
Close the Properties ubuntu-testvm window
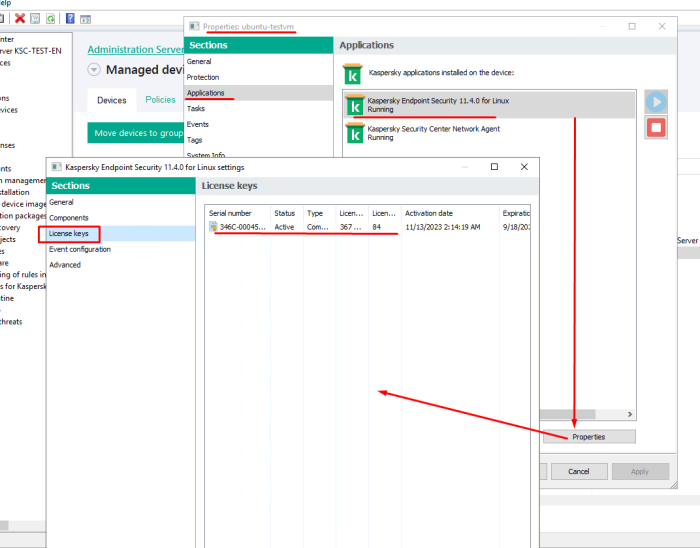(662, 26)
